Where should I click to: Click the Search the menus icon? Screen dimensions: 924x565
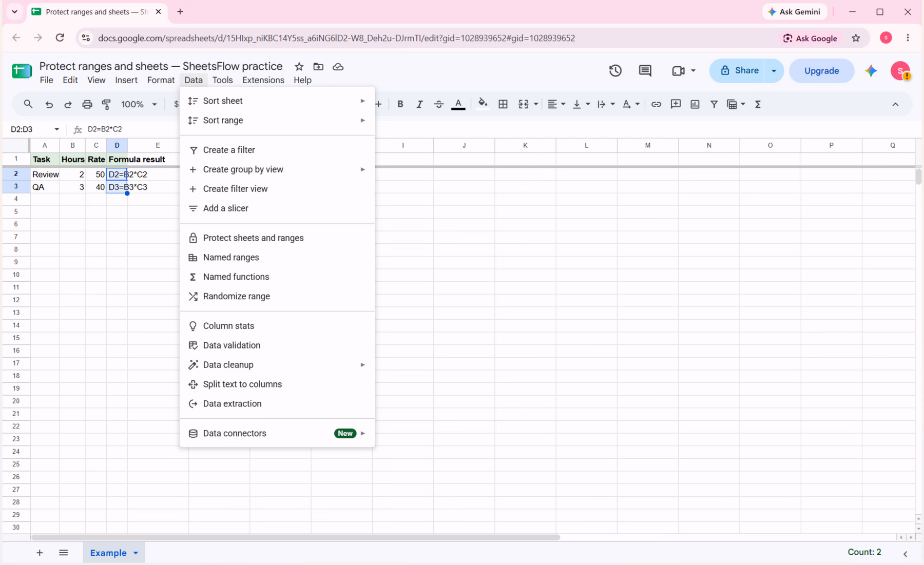coord(28,104)
